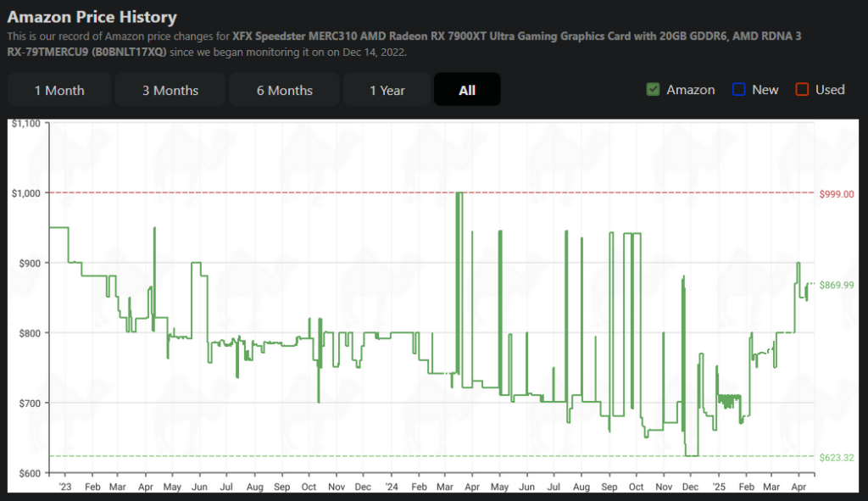868x501 pixels.
Task: Click the Amazon Price History heading
Action: (92, 17)
